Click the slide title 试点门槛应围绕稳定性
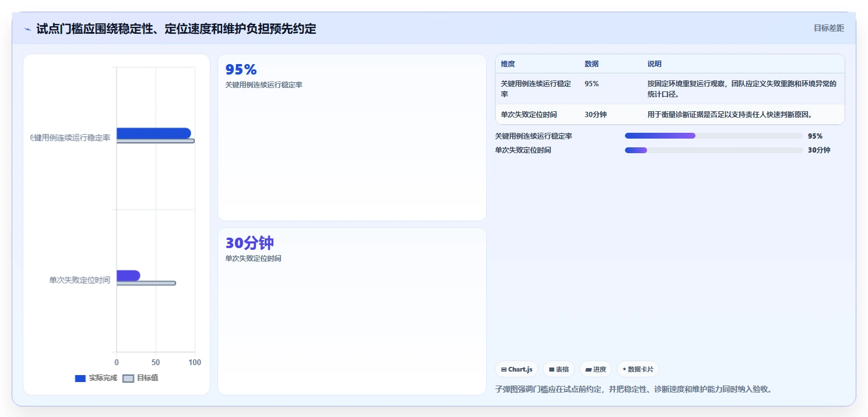 coord(176,29)
